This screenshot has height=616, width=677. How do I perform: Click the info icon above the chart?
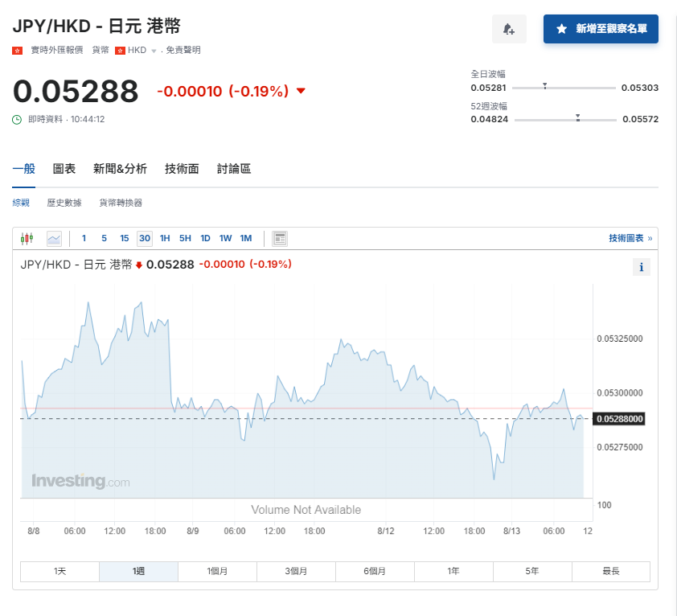point(641,266)
